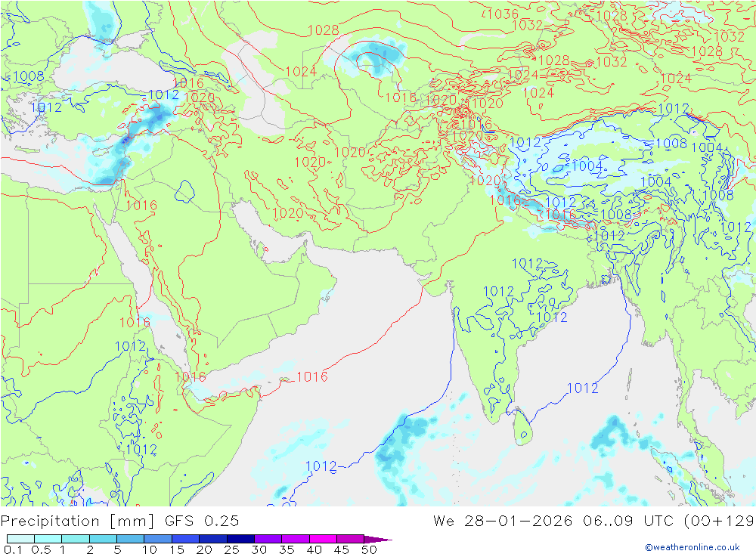Click the purple arrow tip ending the legend
Image resolution: width=756 pixels, height=554 pixels.
377,540
